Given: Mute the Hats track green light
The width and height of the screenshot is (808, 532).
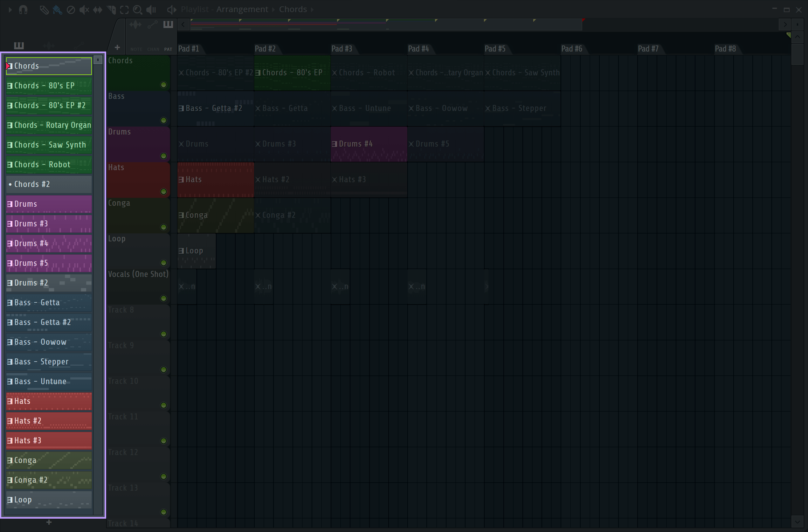Looking at the screenshot, I should point(164,192).
